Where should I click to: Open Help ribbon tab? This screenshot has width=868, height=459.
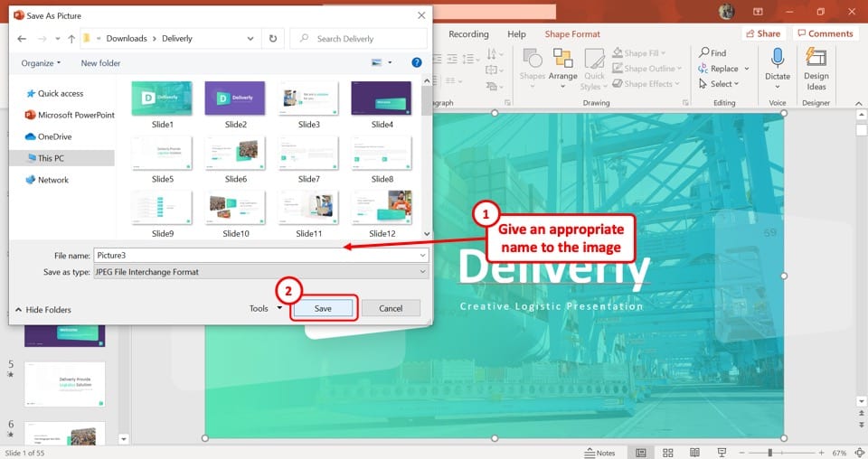[x=516, y=34]
